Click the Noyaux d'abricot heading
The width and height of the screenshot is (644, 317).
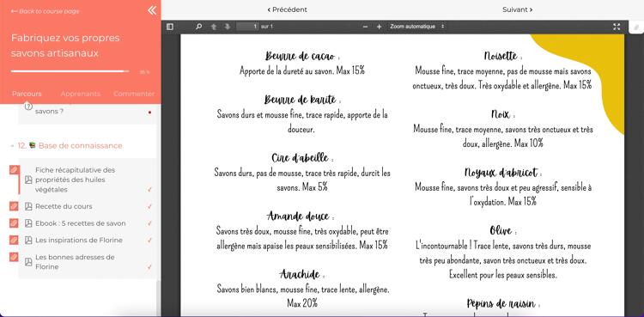tap(503, 173)
